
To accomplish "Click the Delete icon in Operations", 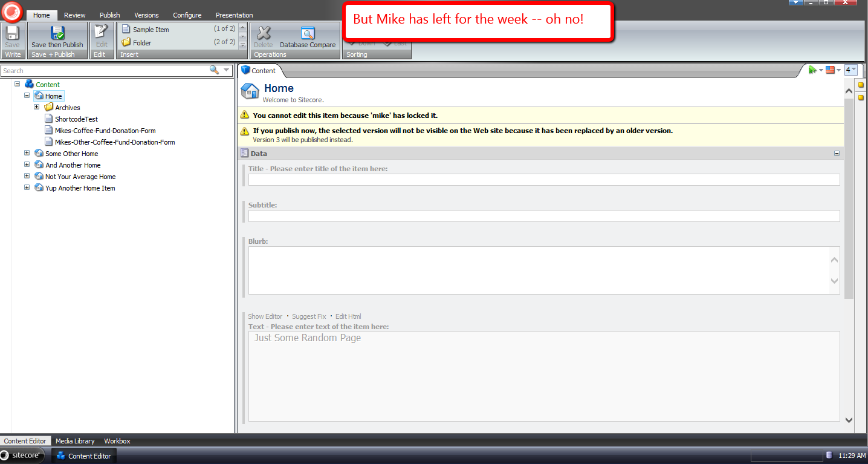I will (x=264, y=34).
